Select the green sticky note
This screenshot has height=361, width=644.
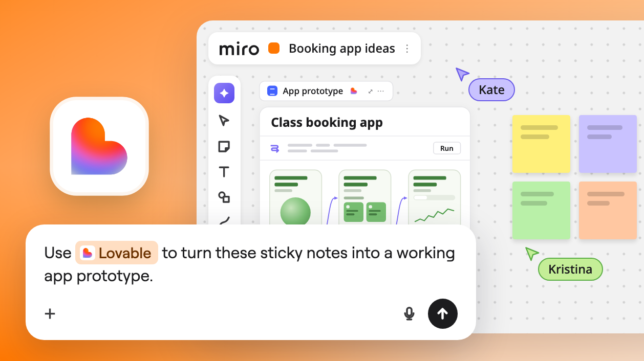[541, 210]
